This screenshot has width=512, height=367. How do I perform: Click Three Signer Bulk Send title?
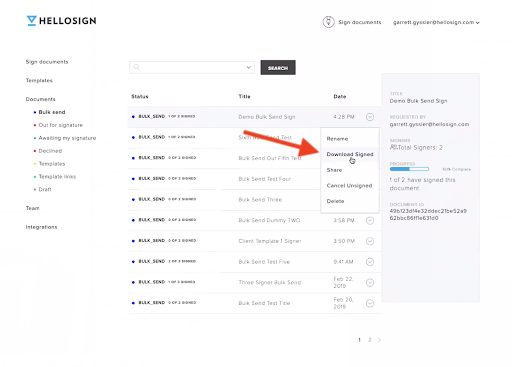(x=270, y=283)
